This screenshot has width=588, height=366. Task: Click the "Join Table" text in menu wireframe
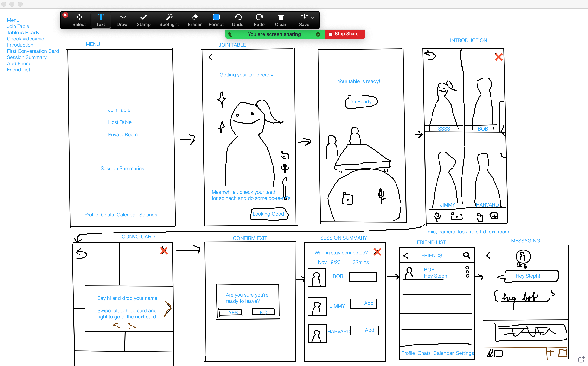[x=119, y=110]
